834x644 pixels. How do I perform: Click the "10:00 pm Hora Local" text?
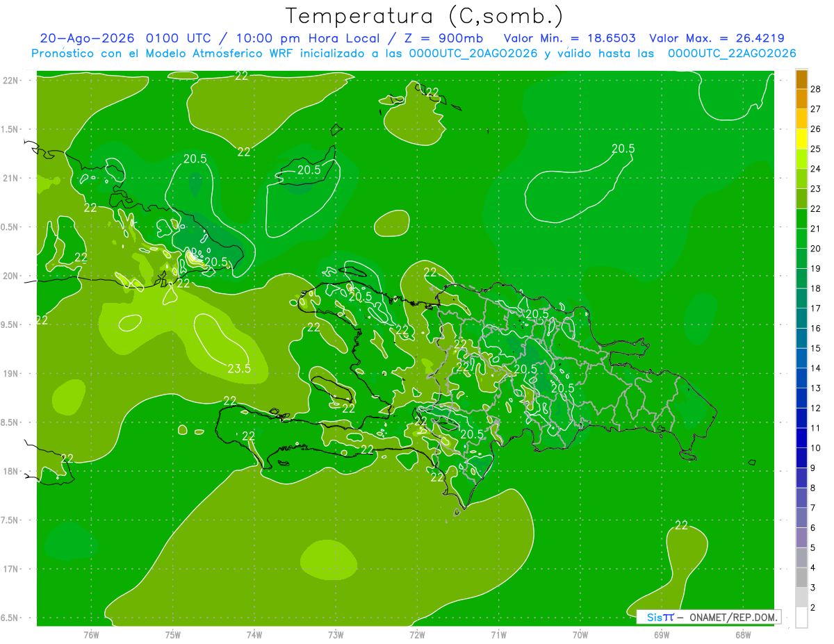[309, 38]
